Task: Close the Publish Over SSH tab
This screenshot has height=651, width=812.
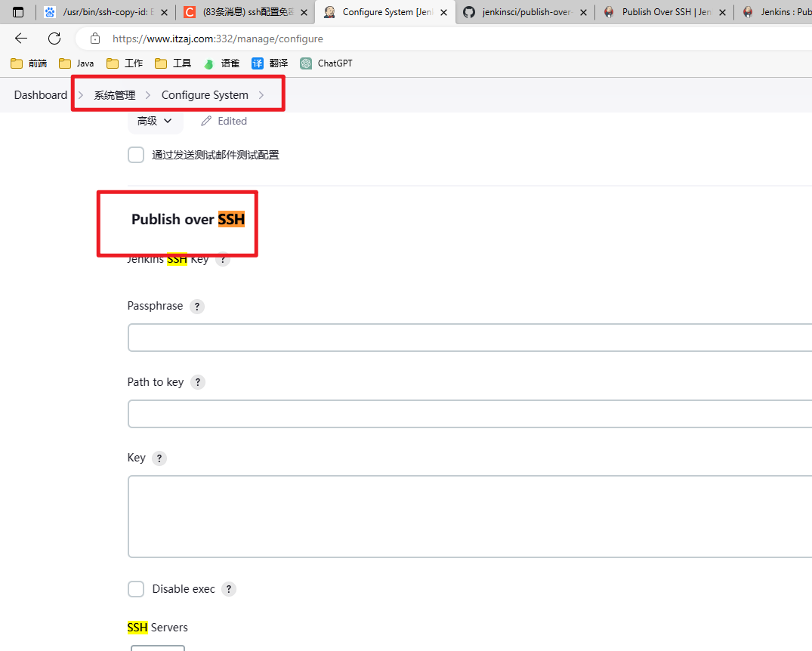Action: (722, 12)
